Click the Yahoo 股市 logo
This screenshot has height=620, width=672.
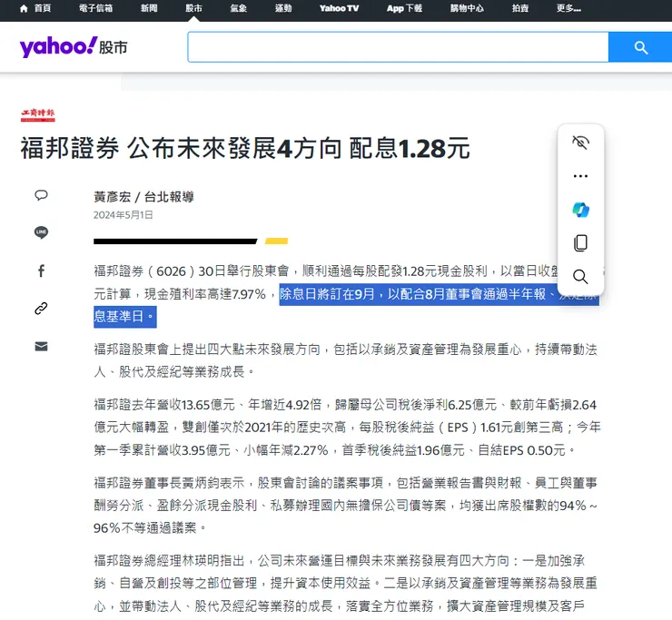click(x=74, y=46)
